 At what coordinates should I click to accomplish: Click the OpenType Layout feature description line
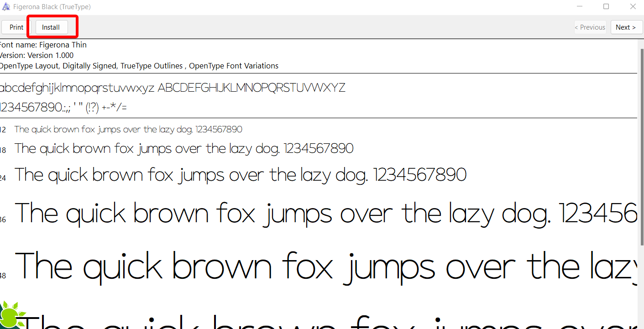click(x=139, y=66)
